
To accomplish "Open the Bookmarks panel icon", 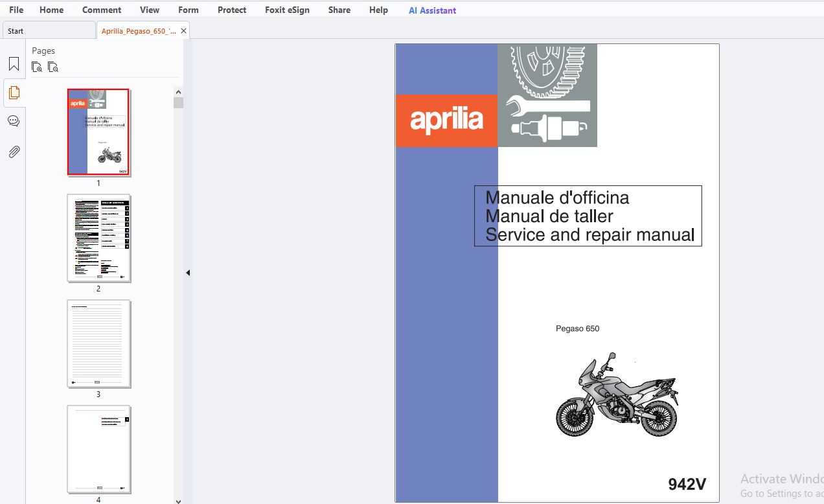I will pyautogui.click(x=14, y=64).
